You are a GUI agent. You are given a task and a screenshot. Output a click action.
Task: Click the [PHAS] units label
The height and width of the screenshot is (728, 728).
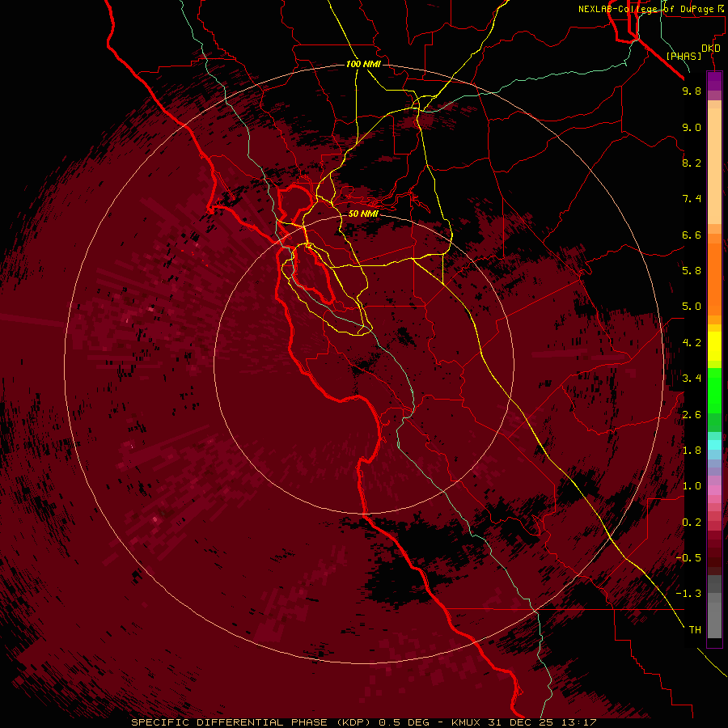tap(684, 57)
